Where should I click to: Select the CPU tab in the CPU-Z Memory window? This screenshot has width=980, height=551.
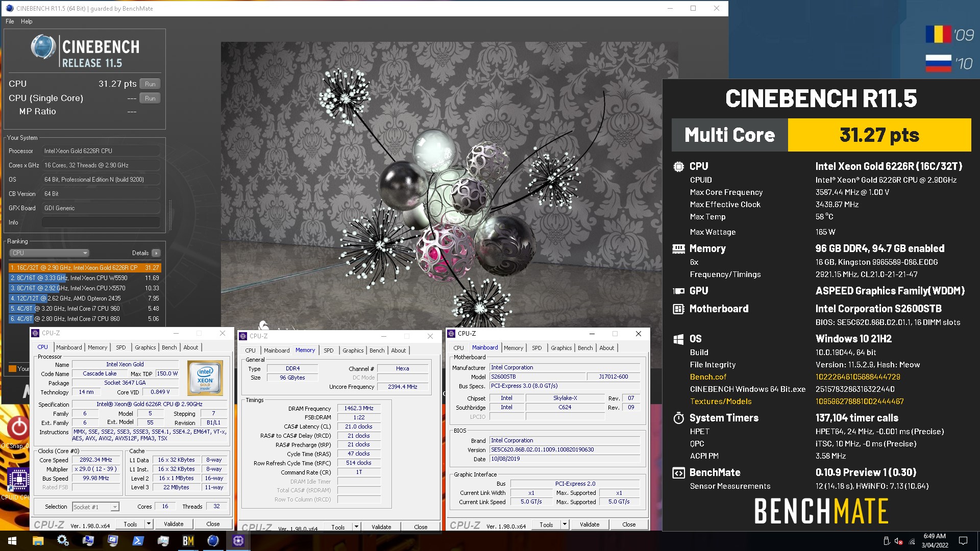click(250, 350)
